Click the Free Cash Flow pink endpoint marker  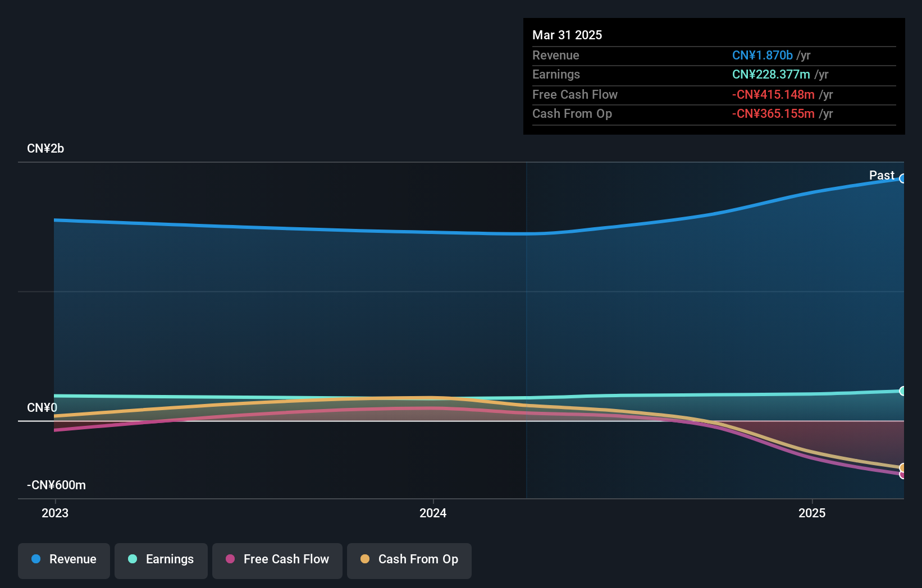point(903,475)
